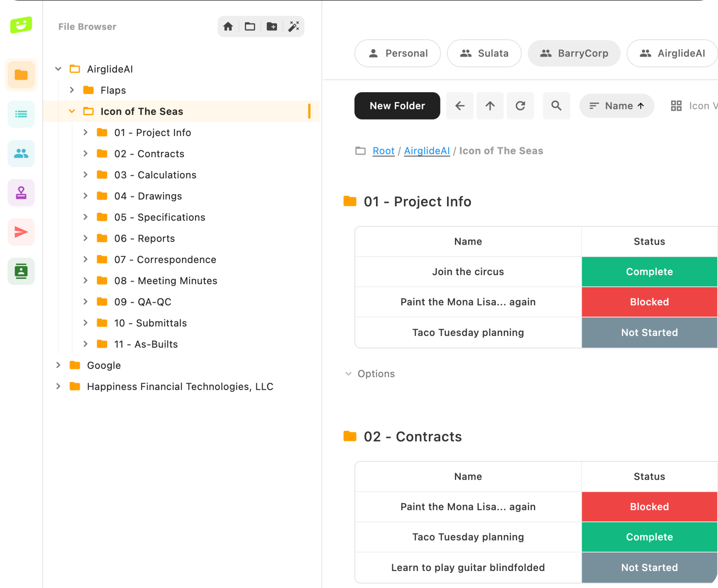Screen dimensions: 718x588
Task: Open the contacts book sidebar icon
Action: 21,271
